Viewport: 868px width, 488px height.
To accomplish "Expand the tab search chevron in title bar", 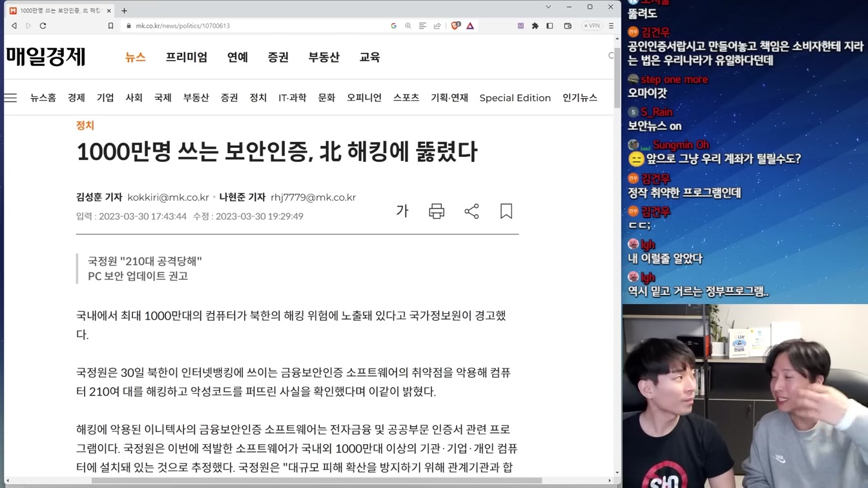I will [548, 7].
